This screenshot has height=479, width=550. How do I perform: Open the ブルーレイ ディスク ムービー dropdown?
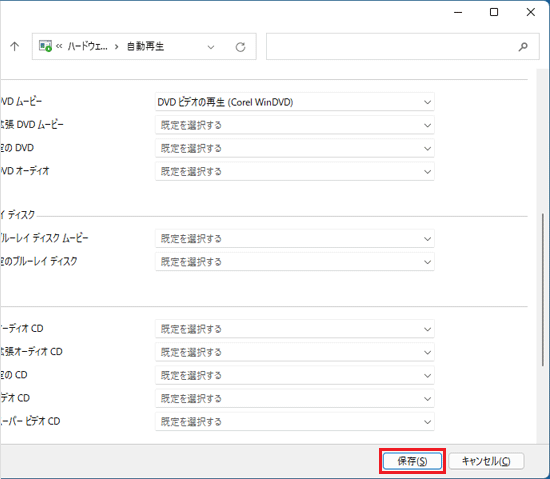pos(295,239)
